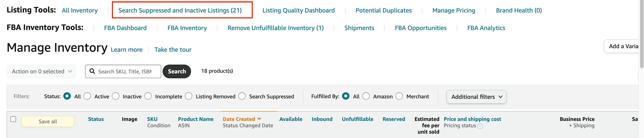Screen dimensions: 644x138
Task: Click the magnifier icon in search field
Action: 92,71
